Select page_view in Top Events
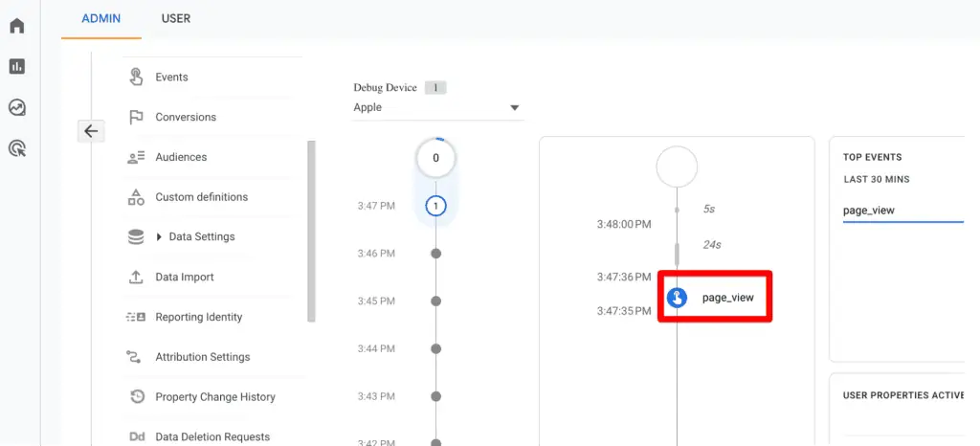The width and height of the screenshot is (980, 446). pos(869,211)
